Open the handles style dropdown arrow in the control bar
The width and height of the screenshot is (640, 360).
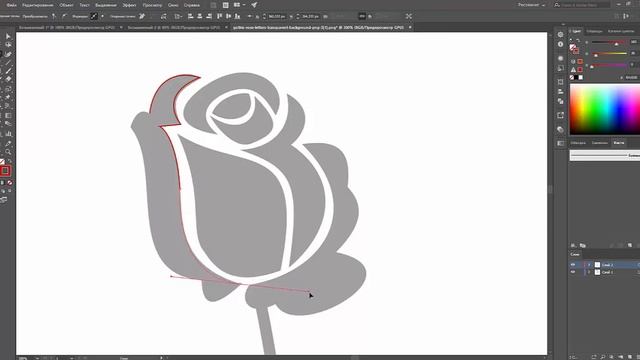(x=102, y=16)
